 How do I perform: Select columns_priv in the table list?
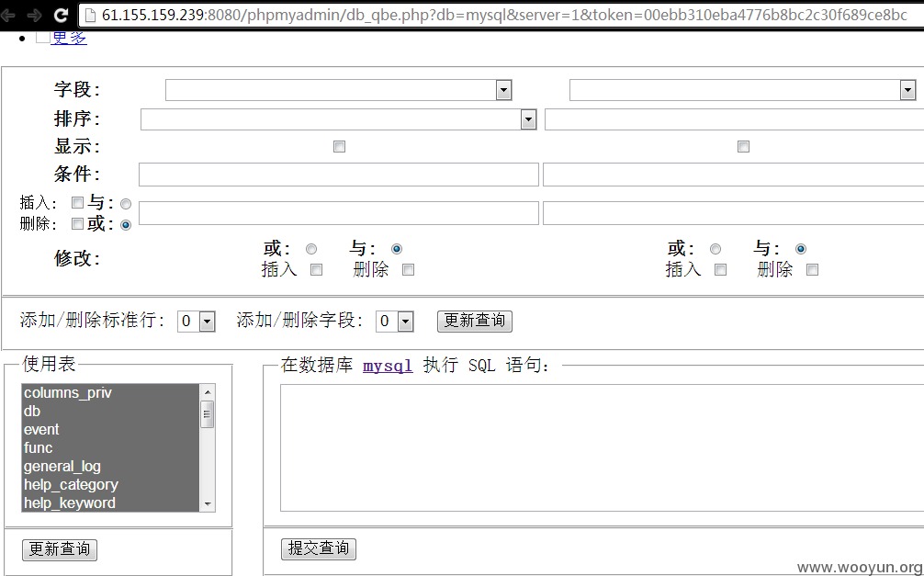point(111,392)
